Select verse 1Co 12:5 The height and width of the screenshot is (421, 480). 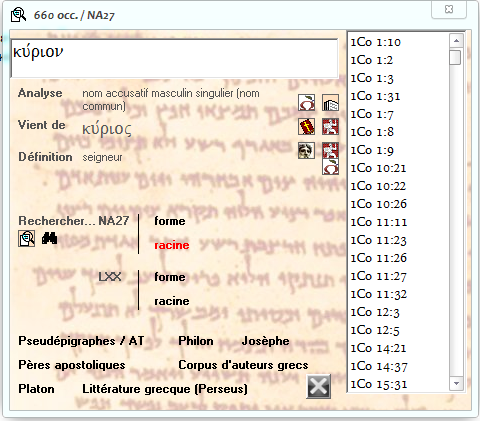[375, 330]
